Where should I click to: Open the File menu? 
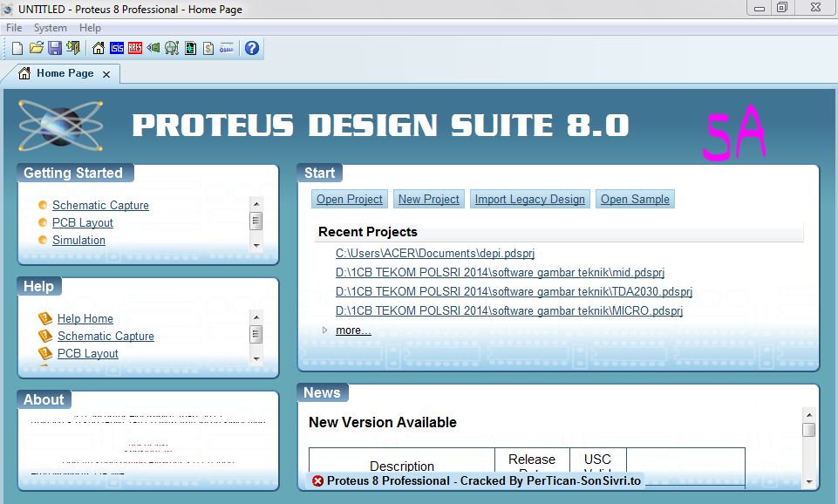pyautogui.click(x=13, y=27)
